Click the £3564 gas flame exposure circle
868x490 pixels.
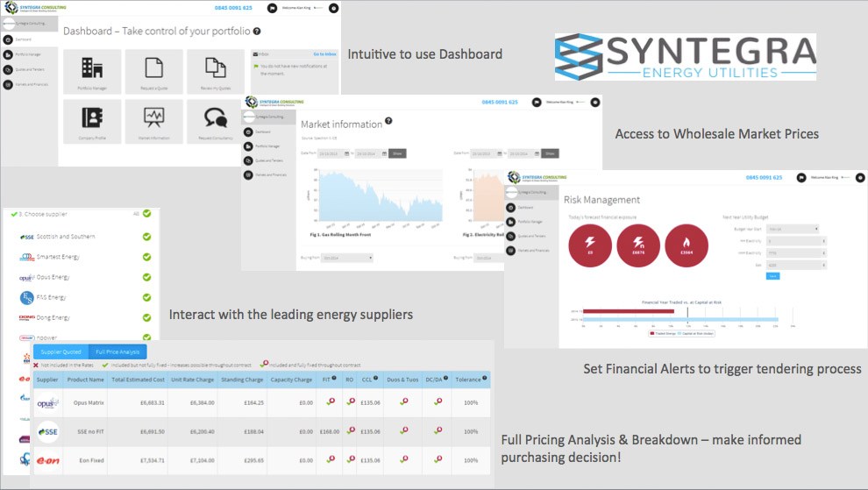click(687, 245)
